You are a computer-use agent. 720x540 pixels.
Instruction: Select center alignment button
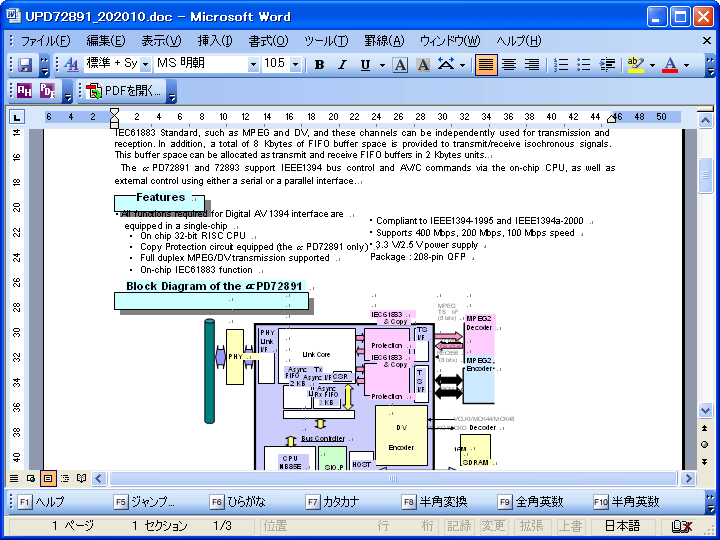(x=509, y=65)
